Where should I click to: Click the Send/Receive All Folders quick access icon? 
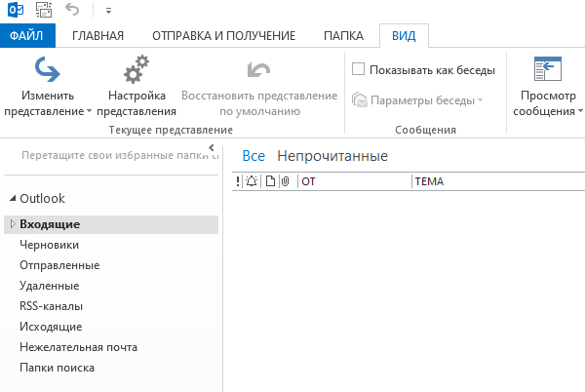click(44, 10)
